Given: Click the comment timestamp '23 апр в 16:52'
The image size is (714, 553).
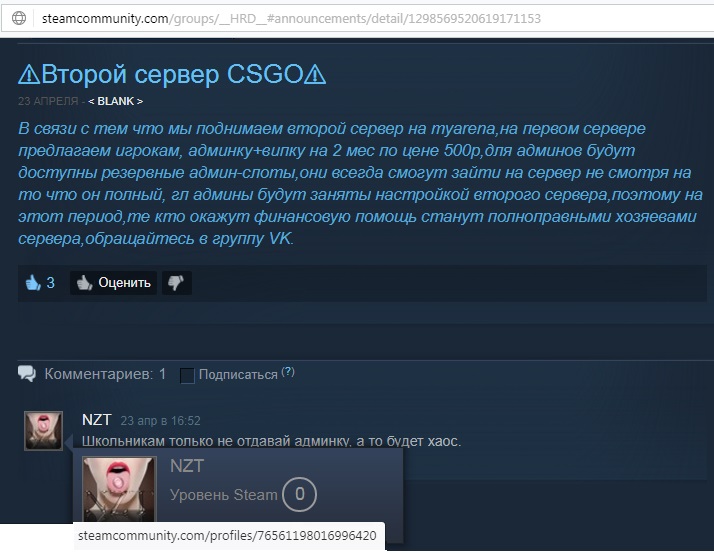Looking at the screenshot, I should [160, 421].
